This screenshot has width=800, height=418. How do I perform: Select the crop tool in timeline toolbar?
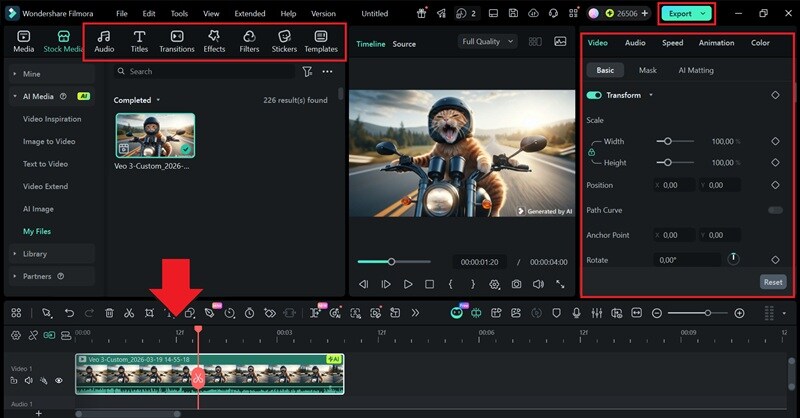click(x=149, y=313)
